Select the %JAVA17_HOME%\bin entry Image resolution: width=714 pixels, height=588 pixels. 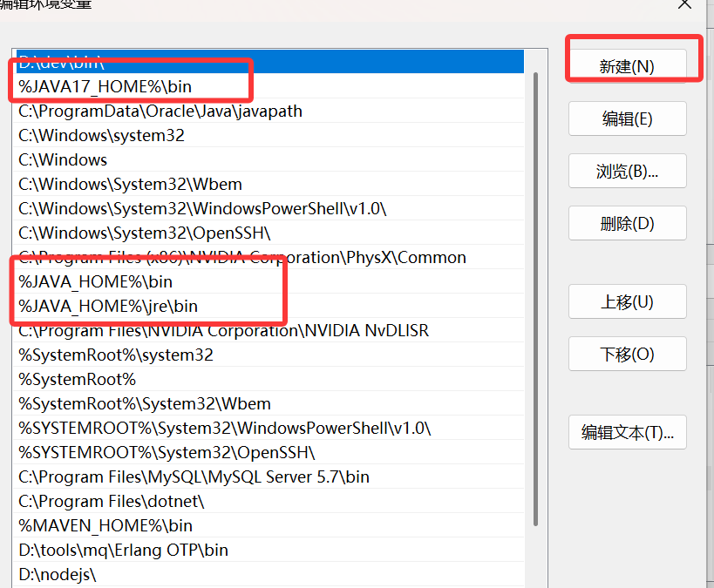pyautogui.click(x=105, y=87)
